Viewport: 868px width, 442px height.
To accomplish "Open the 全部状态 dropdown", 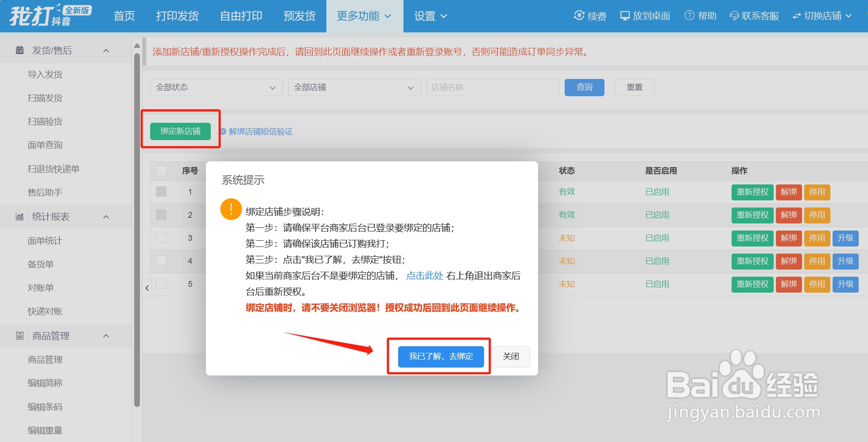I will (216, 87).
